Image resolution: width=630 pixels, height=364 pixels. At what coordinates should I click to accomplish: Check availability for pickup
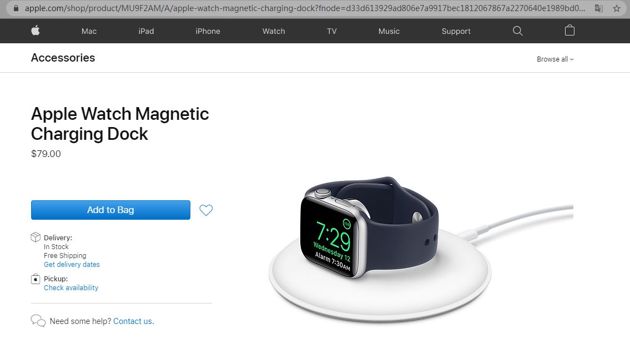[x=71, y=287]
